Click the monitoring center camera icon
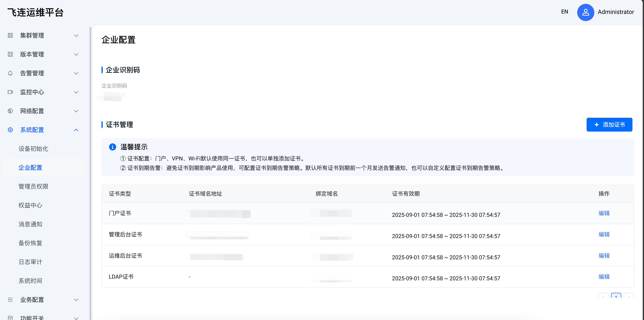 10,92
